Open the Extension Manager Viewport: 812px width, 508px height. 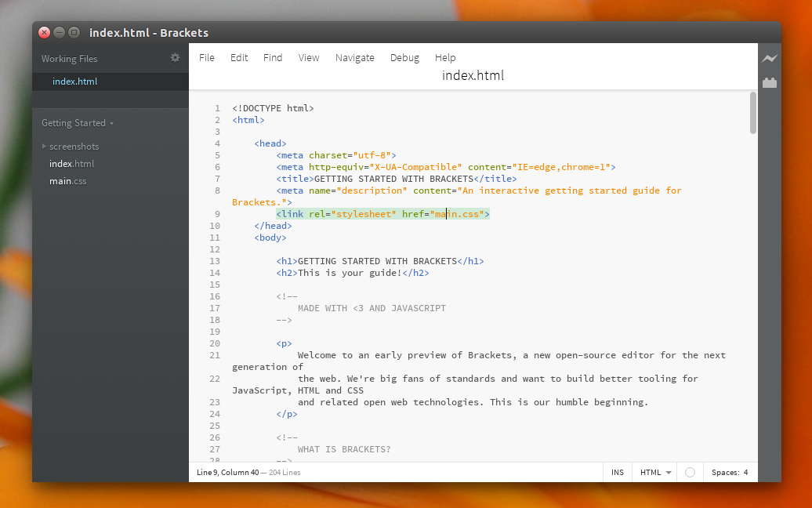770,82
